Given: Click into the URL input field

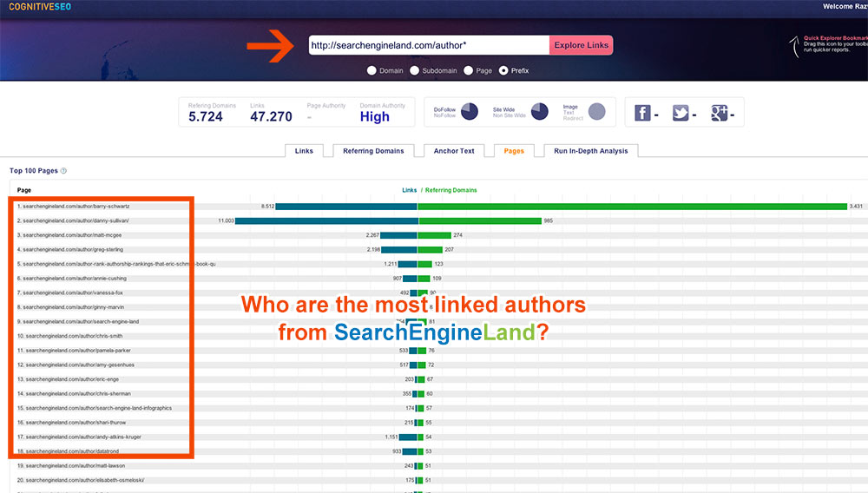Looking at the screenshot, I should point(429,45).
